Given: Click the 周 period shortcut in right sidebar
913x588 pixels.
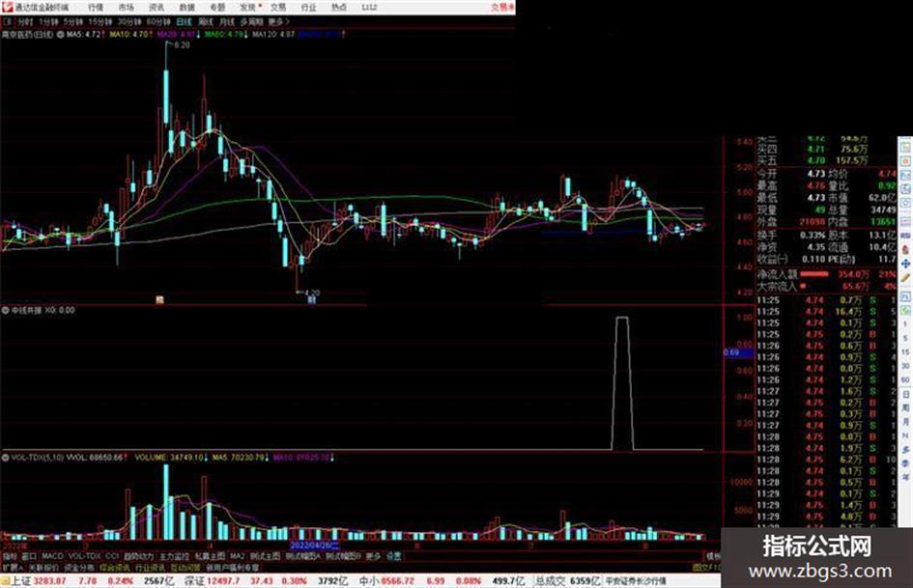Looking at the screenshot, I should tap(905, 408).
